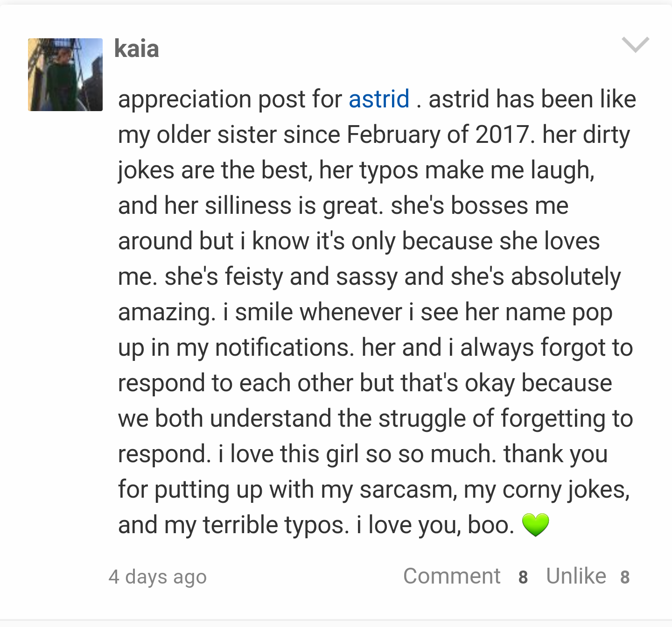Open the comment count 8 beside Comment
Viewport: 672px width, 627px height.
523,578
